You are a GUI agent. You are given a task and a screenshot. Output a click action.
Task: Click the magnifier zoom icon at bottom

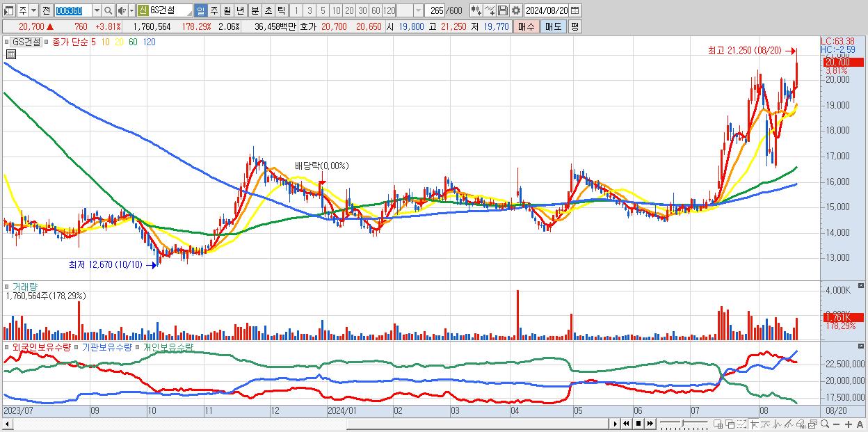[825, 424]
